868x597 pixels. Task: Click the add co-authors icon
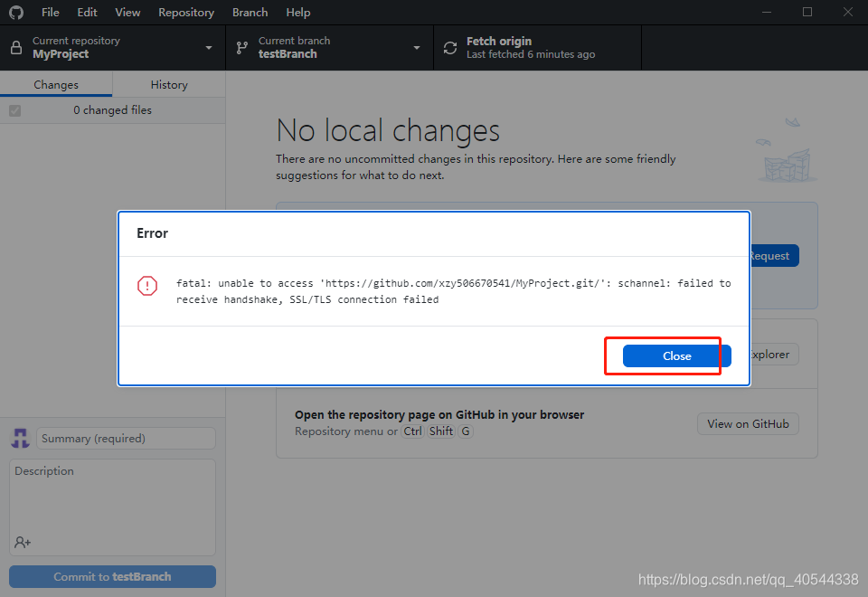tap(23, 542)
